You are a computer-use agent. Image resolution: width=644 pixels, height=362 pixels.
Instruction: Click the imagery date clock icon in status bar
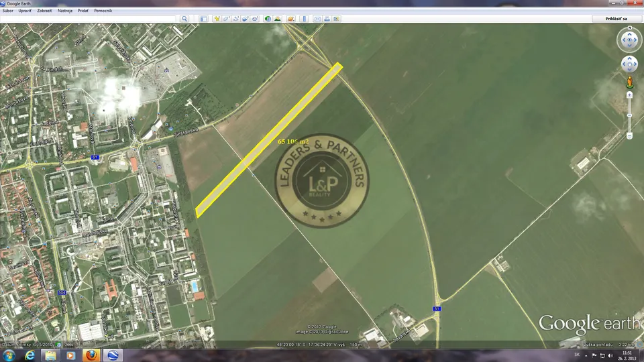(x=58, y=345)
